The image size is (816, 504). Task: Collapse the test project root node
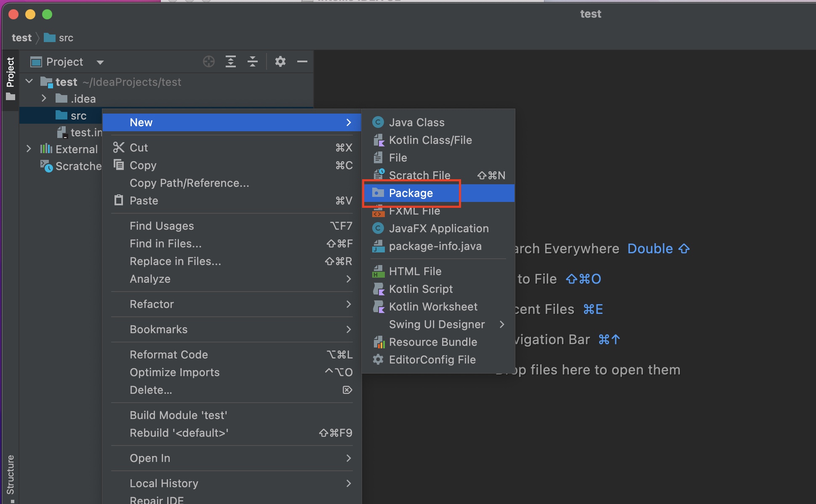click(29, 81)
